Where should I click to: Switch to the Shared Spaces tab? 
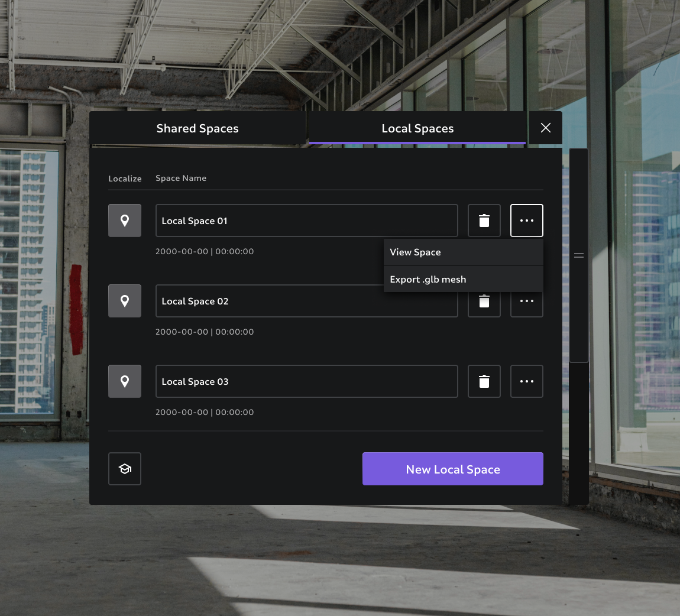[197, 128]
